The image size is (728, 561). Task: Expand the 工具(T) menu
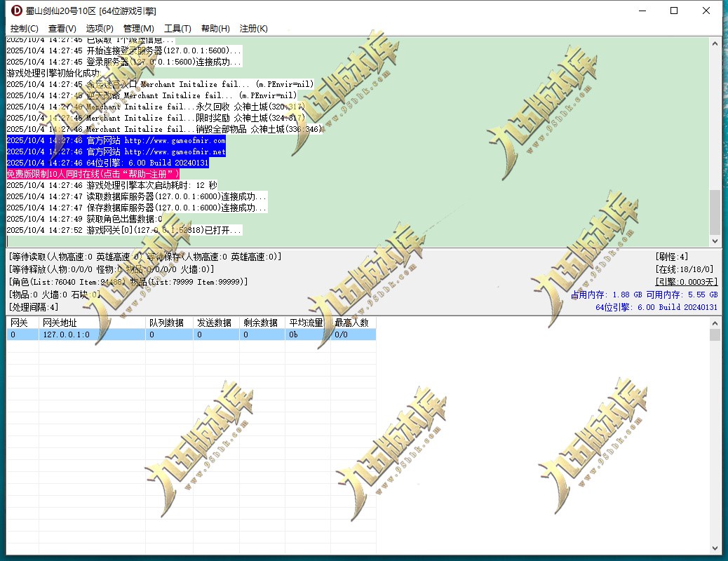177,29
